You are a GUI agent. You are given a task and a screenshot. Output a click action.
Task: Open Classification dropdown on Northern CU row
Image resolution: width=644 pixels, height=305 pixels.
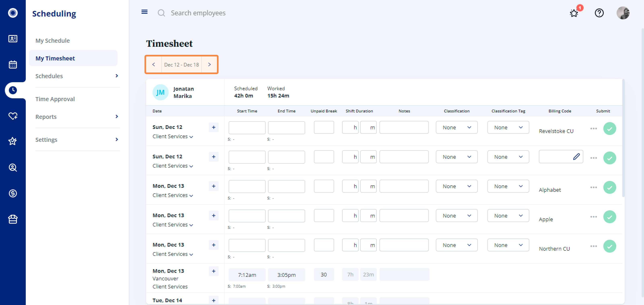(x=456, y=245)
